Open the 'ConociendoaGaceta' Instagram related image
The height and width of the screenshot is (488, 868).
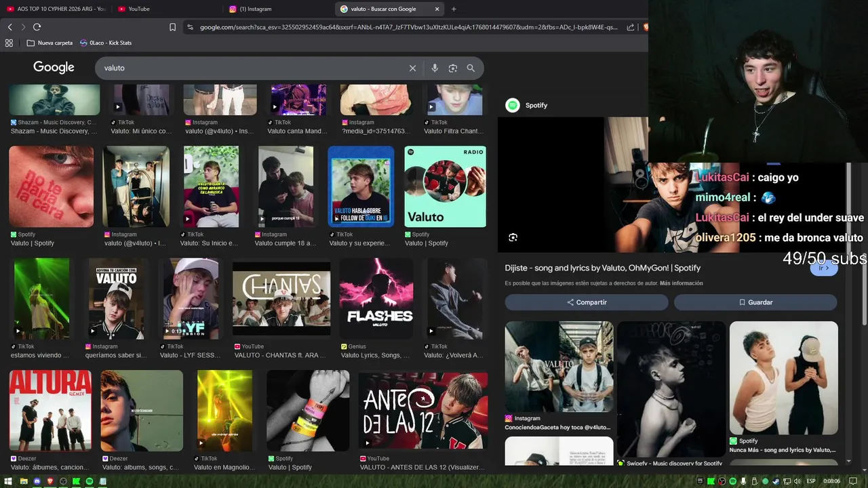pos(559,367)
